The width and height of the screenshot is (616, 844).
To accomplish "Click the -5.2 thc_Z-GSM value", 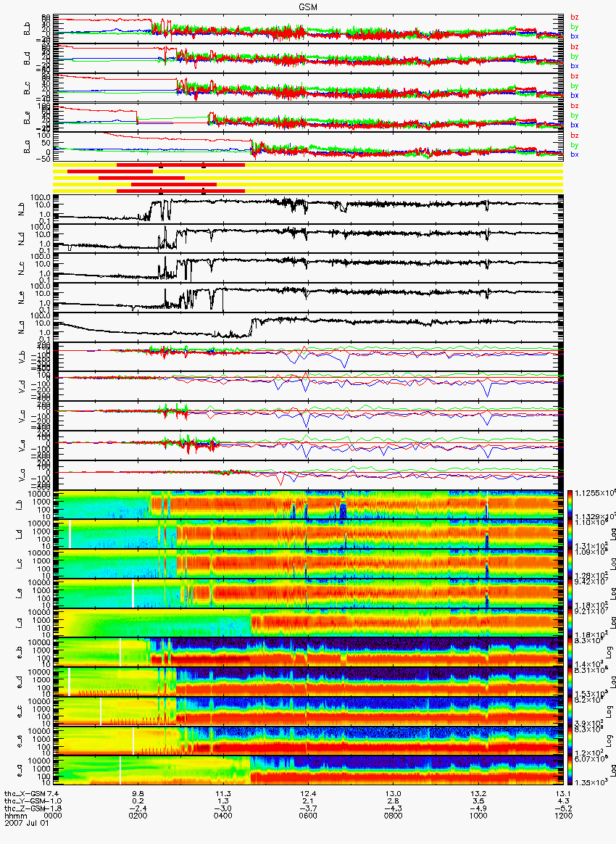I will pos(563,808).
